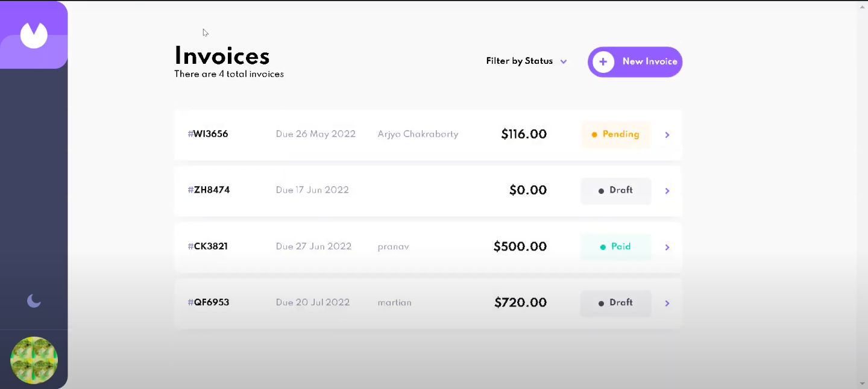Click the Paid status badge

(x=615, y=247)
